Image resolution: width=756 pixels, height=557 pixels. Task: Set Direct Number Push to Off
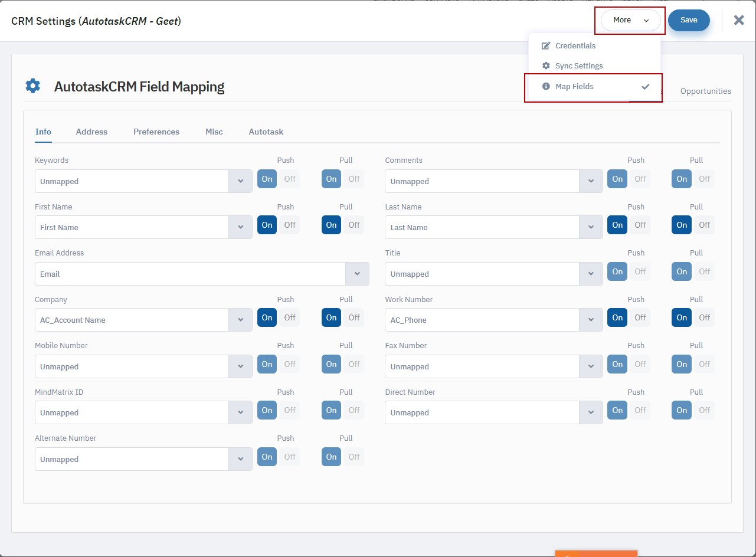(640, 410)
